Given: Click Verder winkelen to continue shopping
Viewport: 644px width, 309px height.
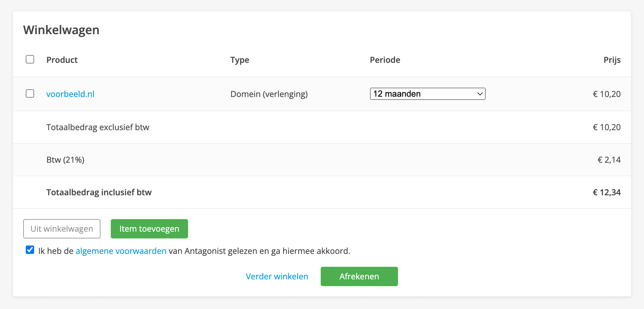Looking at the screenshot, I should tap(277, 276).
